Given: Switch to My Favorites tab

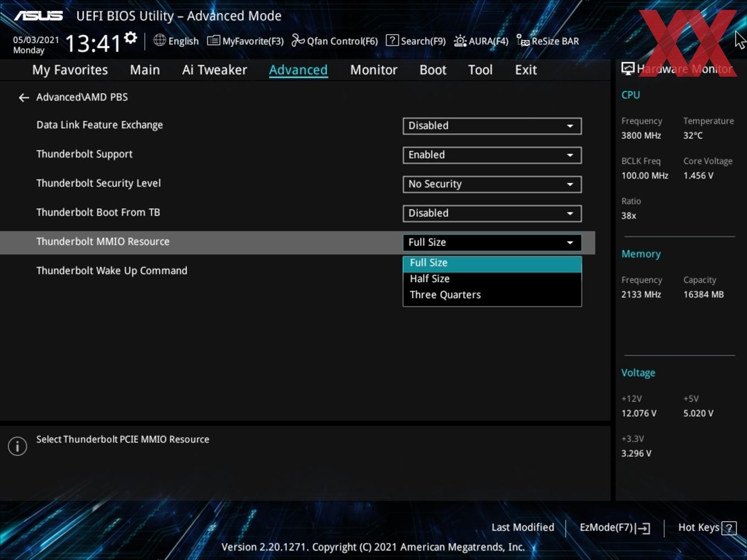Looking at the screenshot, I should coord(70,70).
